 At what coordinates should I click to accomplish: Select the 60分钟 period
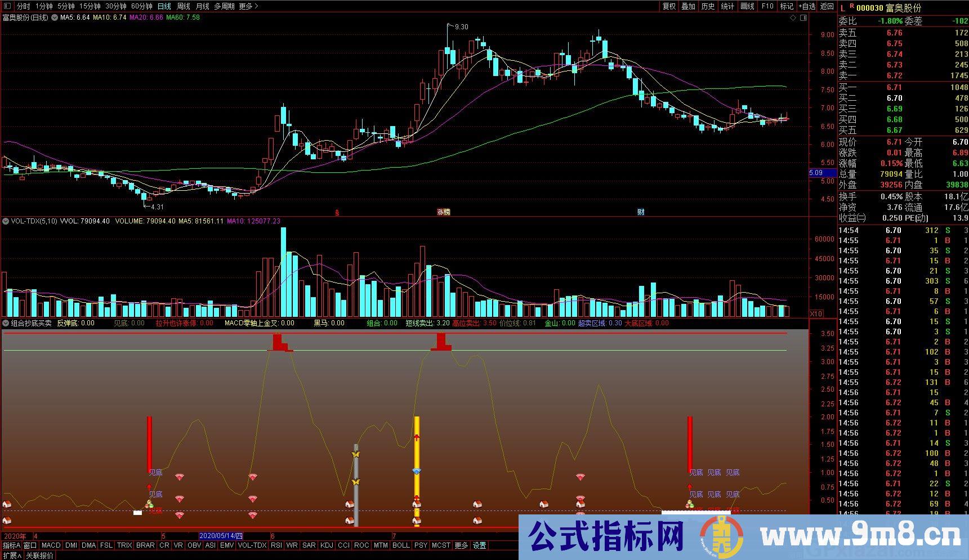click(141, 6)
